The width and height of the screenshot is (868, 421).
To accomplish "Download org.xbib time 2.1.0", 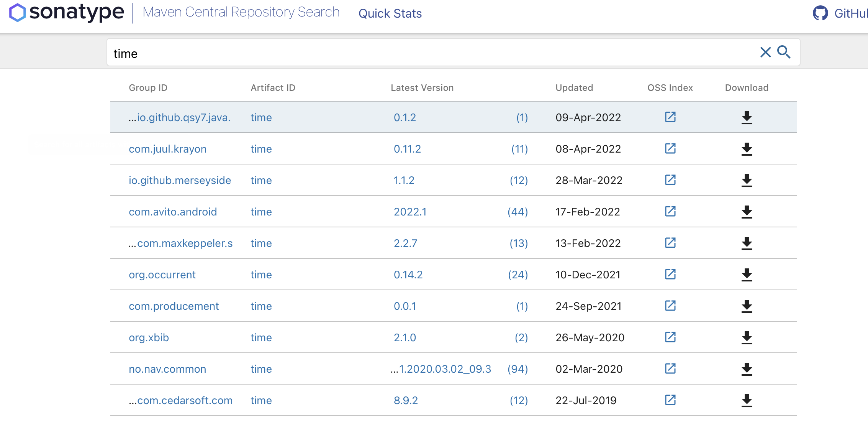I will (747, 338).
